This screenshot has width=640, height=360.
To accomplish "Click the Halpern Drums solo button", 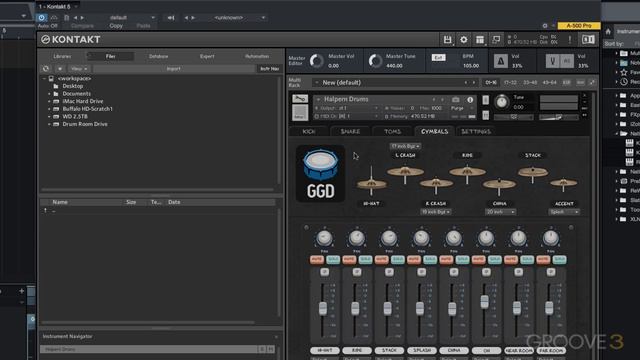I will click(x=485, y=100).
